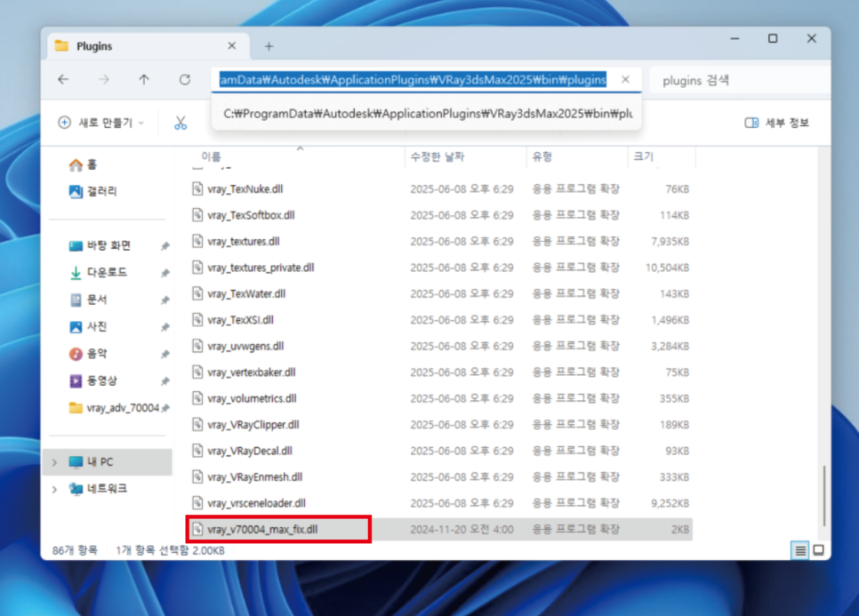
Task: Refresh the Plugins folder view
Action: point(185,80)
